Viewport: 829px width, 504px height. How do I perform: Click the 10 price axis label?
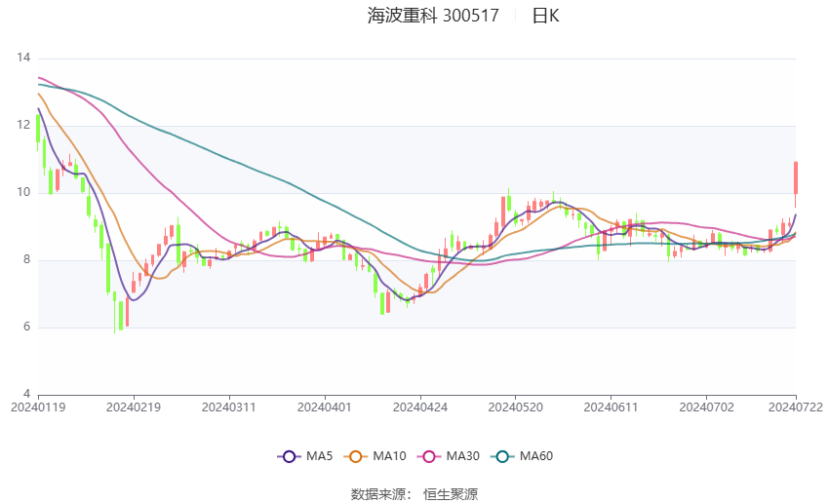tap(23, 192)
